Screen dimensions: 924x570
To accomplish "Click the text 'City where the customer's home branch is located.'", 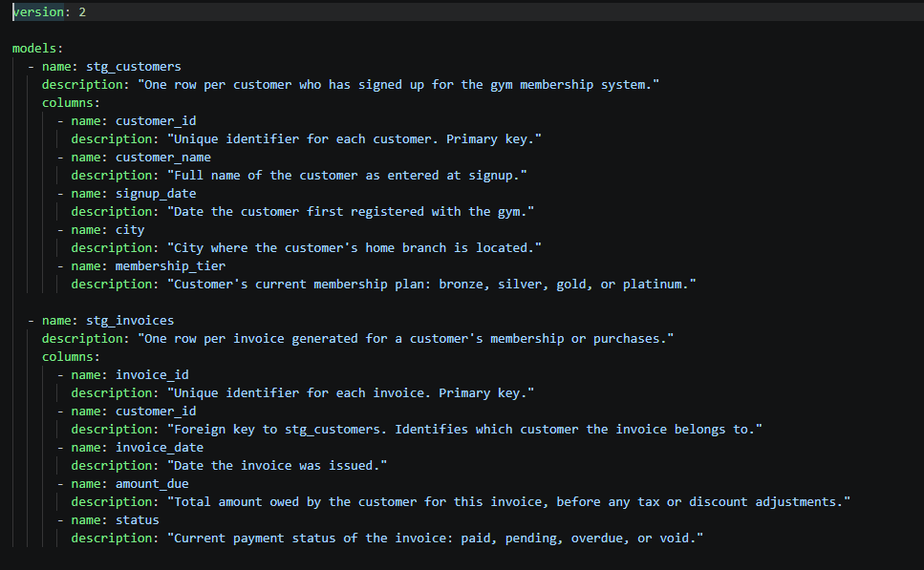I will click(x=355, y=248).
